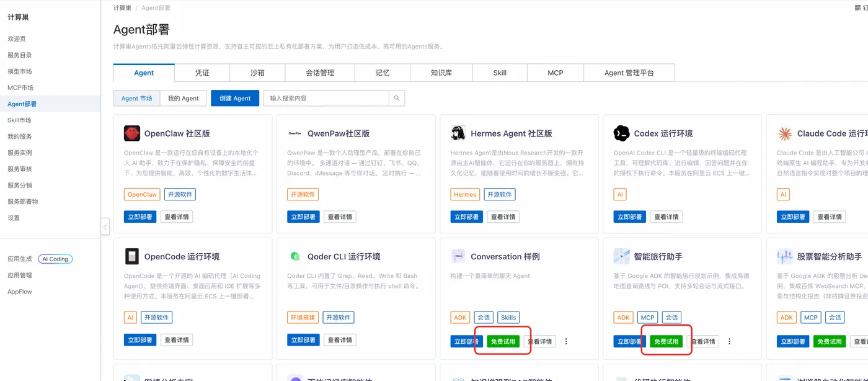The height and width of the screenshot is (381, 868).
Task: Click the OpenCode logo icon
Action: click(x=131, y=256)
